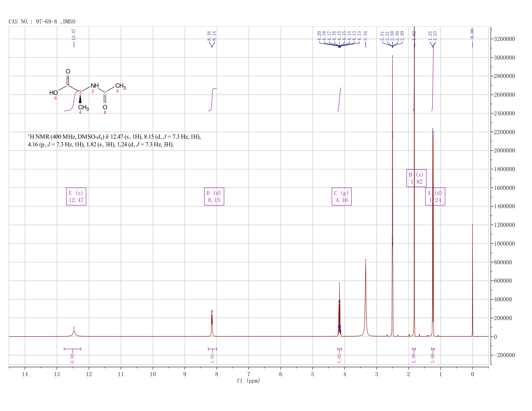532x411 pixels.
Task: Click the 5 tick on ppm axis
Action: [x=312, y=374]
